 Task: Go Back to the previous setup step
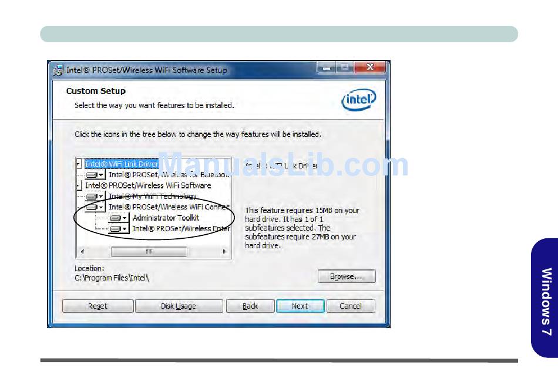pyautogui.click(x=250, y=306)
